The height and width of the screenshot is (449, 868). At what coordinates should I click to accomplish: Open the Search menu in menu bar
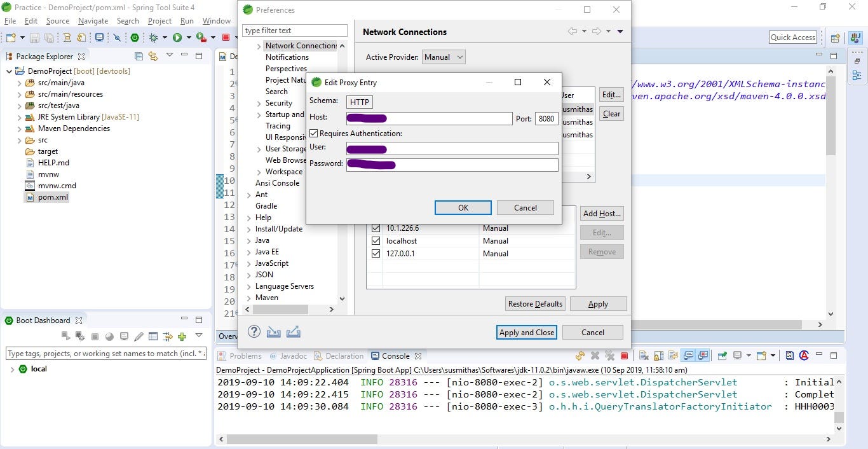[x=128, y=21]
